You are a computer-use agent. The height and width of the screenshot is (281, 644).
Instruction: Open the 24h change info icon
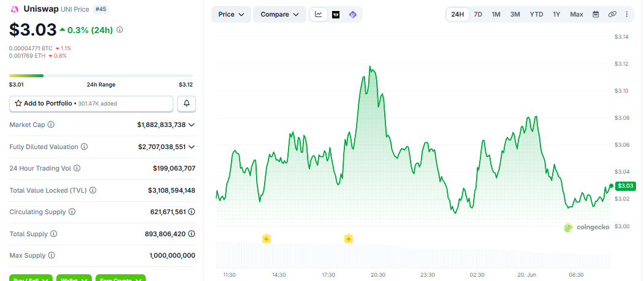[x=119, y=30]
